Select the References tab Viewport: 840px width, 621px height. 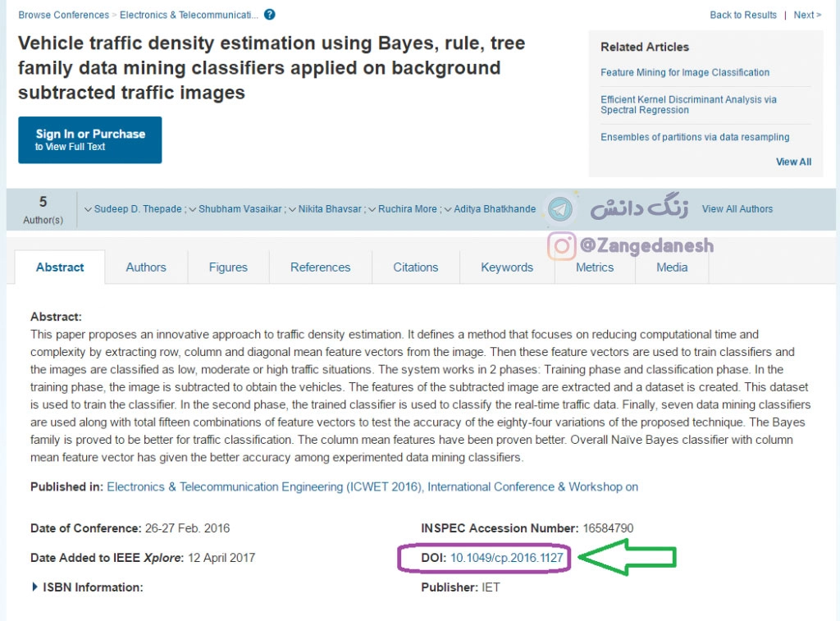pyautogui.click(x=320, y=267)
